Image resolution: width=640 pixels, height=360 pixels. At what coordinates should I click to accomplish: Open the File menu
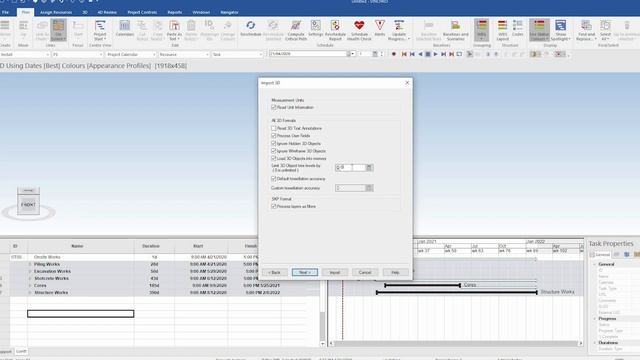click(5, 12)
